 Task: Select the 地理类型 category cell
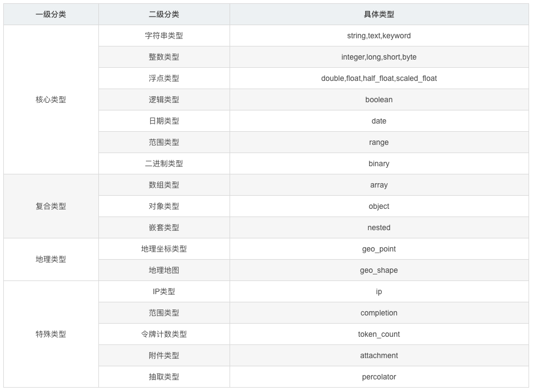(51, 259)
